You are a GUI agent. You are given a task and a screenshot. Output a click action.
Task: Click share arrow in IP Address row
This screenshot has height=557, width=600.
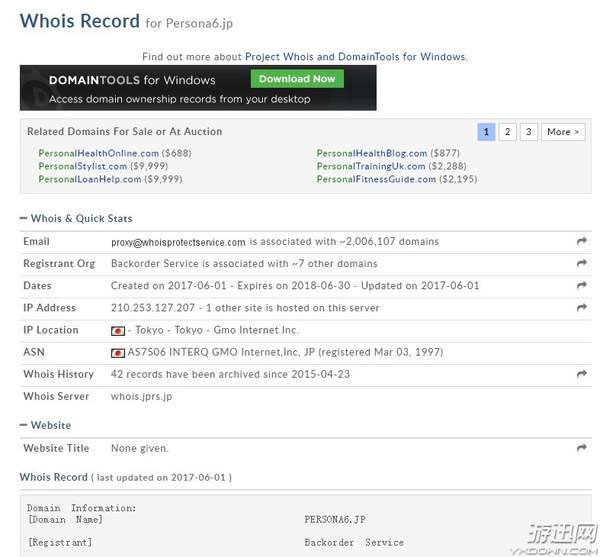(x=582, y=308)
